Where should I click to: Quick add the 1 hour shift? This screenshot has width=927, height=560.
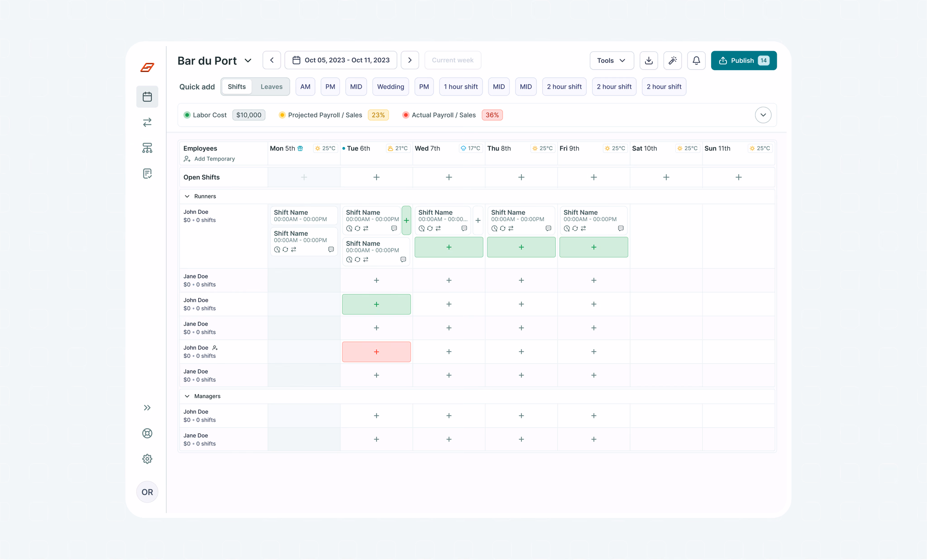coord(461,87)
